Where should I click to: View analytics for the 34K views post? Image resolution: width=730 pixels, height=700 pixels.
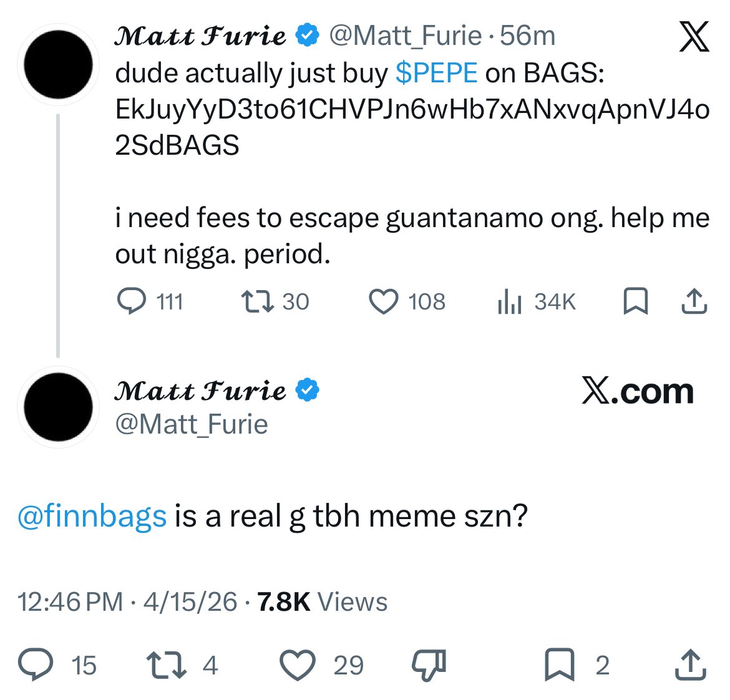(x=509, y=302)
